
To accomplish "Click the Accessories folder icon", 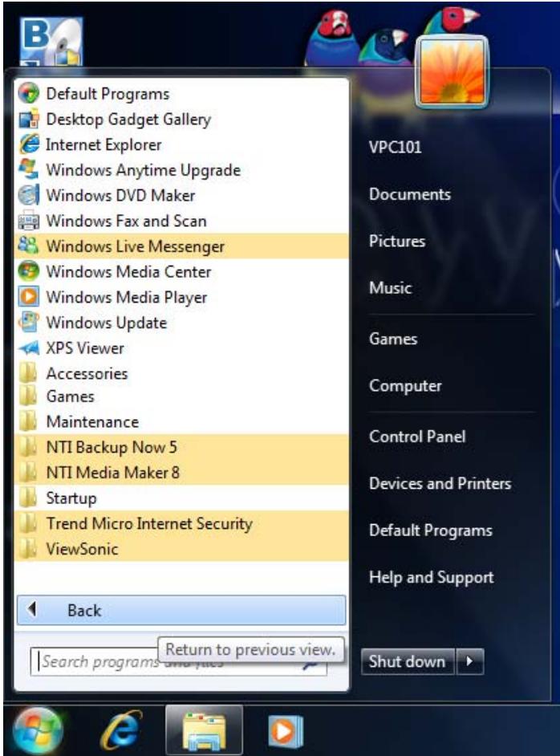I will tap(28, 373).
